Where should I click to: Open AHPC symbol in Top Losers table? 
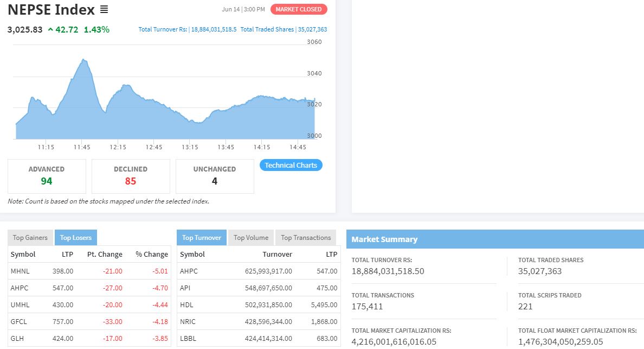(x=20, y=288)
